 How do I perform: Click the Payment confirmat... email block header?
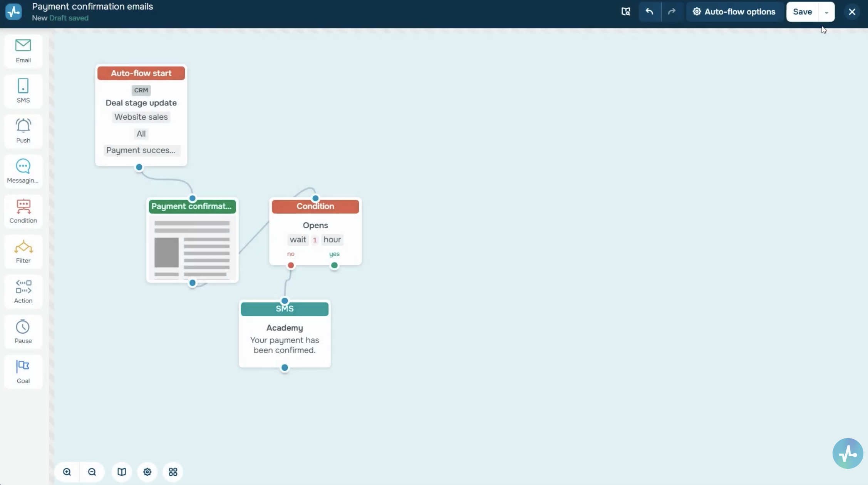pos(192,206)
